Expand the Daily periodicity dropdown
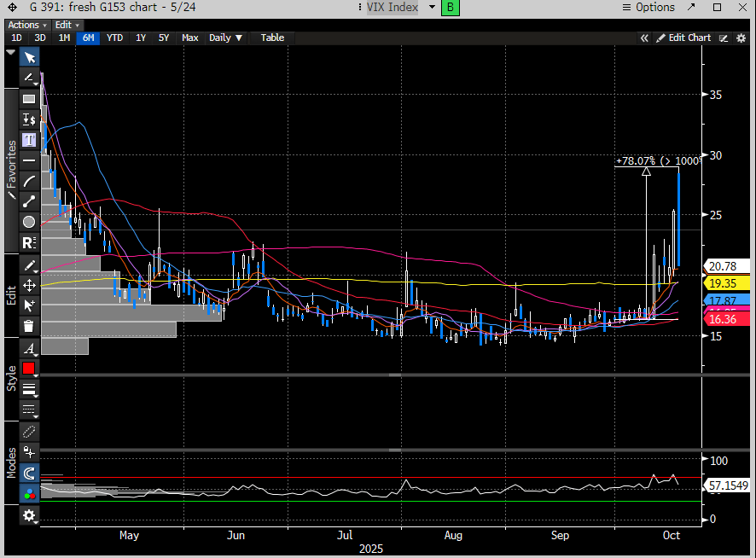 (x=225, y=38)
